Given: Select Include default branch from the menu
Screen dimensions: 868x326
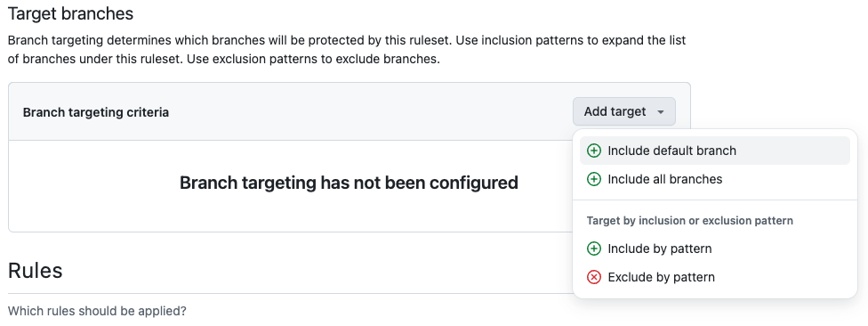Looking at the screenshot, I should click(715, 151).
